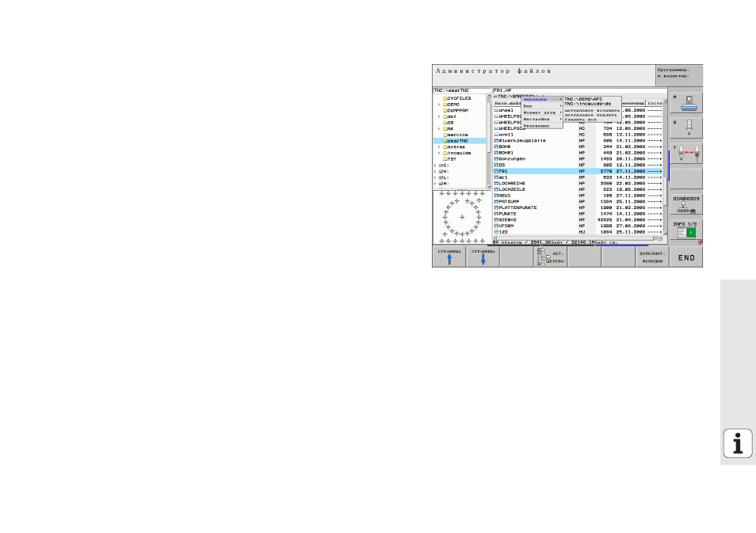Click the BOHR file icon

pos(496,147)
